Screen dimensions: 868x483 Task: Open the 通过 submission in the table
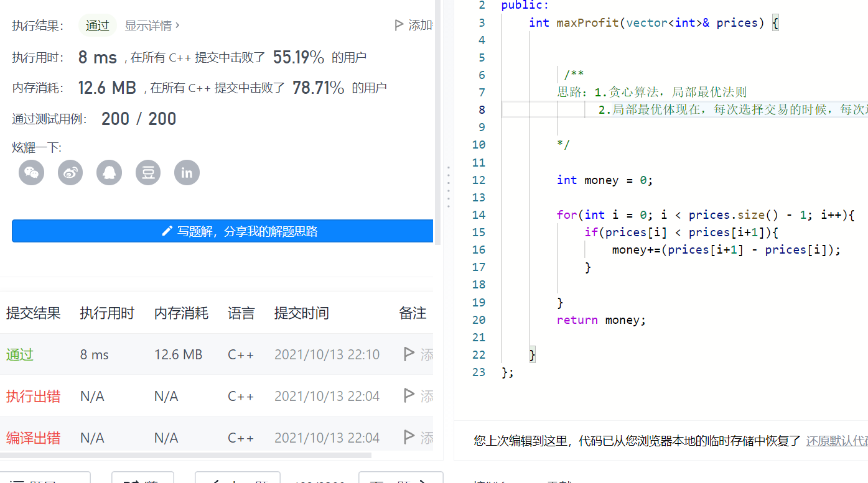click(x=20, y=354)
